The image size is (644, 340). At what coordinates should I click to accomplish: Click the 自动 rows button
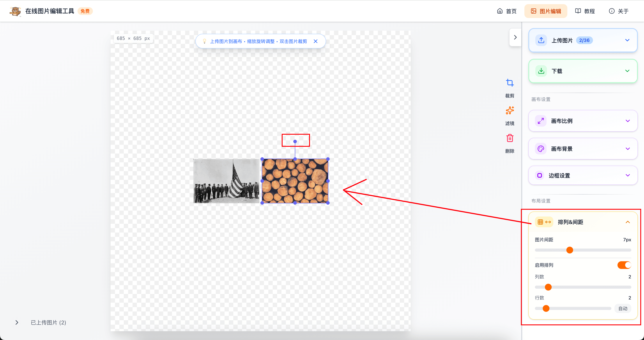tap(623, 309)
